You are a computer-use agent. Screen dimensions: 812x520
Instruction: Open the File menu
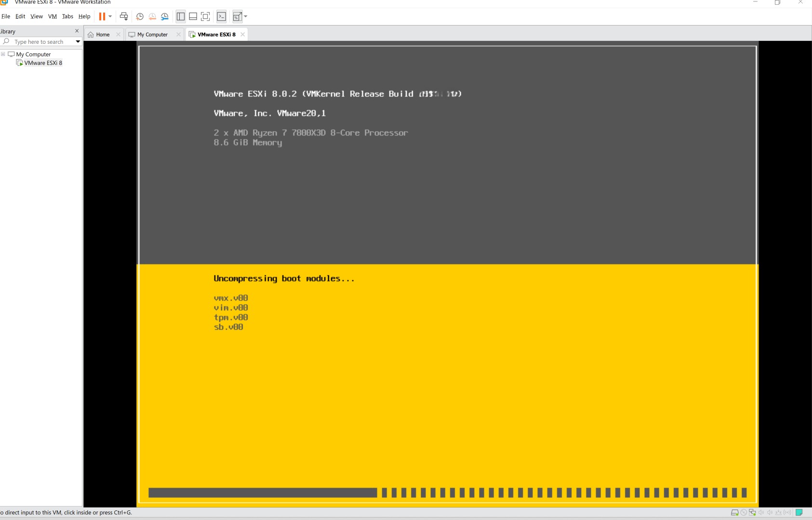click(x=6, y=16)
